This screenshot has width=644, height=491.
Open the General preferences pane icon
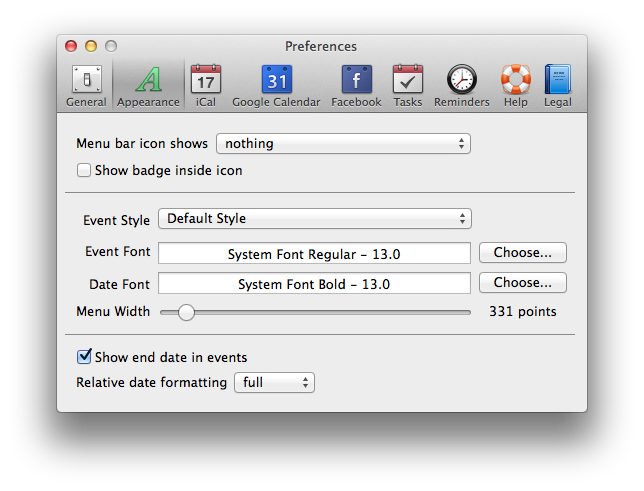point(86,80)
